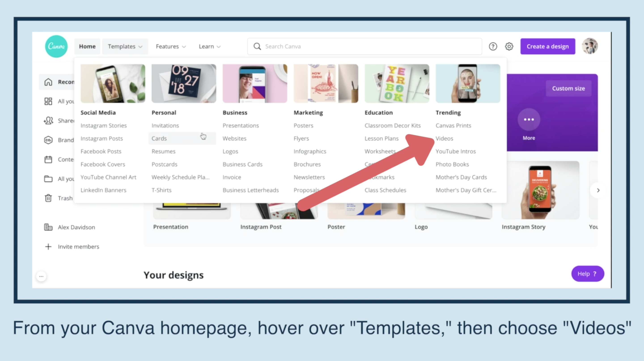Select Videos under Trending templates

[444, 138]
